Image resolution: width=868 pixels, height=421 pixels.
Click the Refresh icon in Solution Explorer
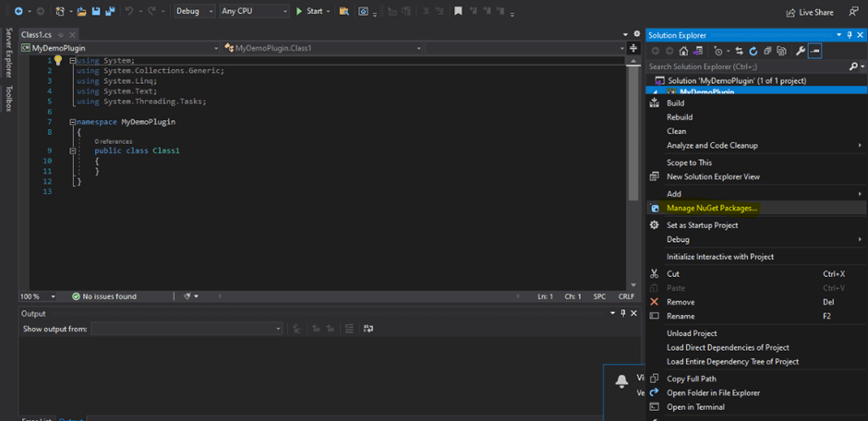753,51
